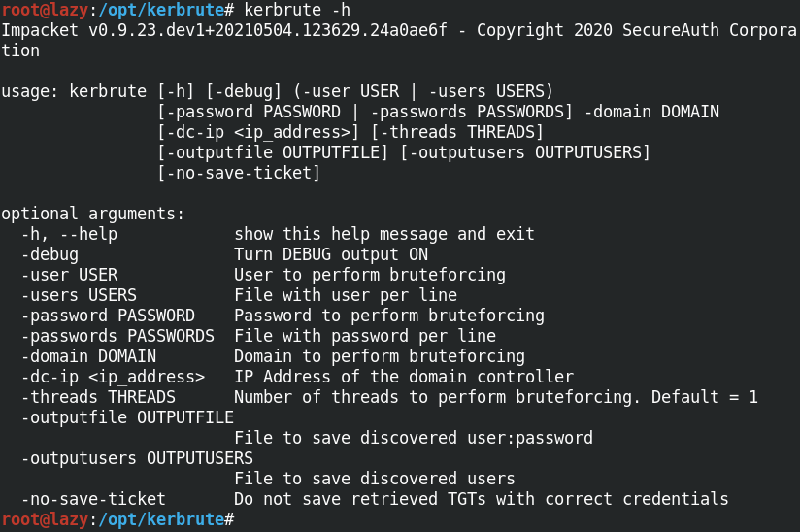
Task: Click the Impacket version string
Action: pyautogui.click(x=224, y=30)
